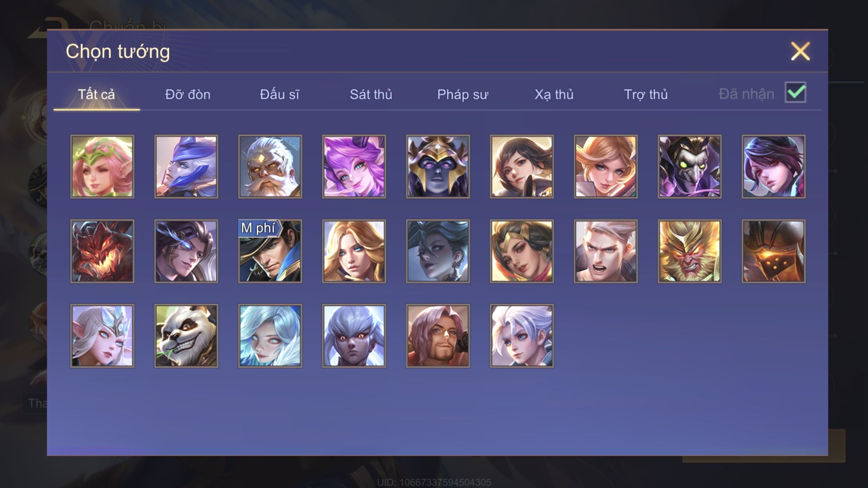Close the Chọn tướng dialog
This screenshot has width=868, height=488.
coord(800,51)
